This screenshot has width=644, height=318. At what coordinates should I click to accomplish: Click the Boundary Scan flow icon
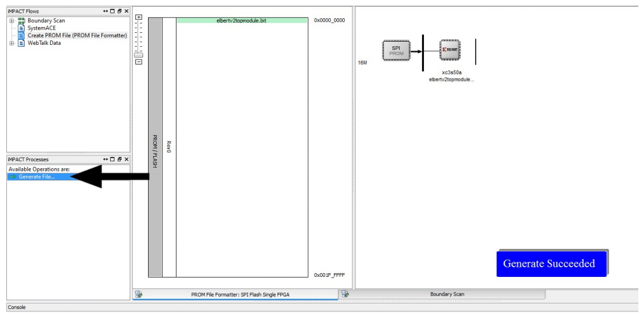(21, 21)
